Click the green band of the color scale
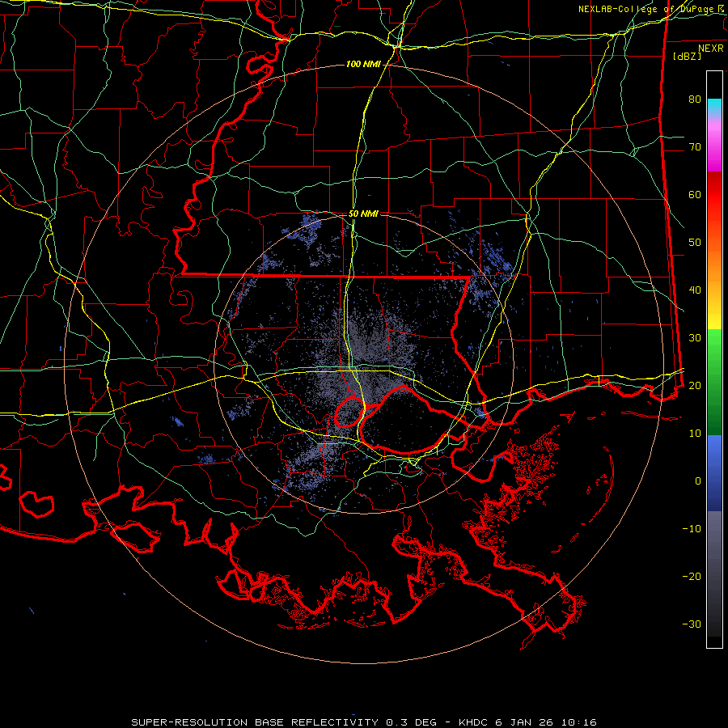Screen dimensions: 728x728 pos(714,381)
